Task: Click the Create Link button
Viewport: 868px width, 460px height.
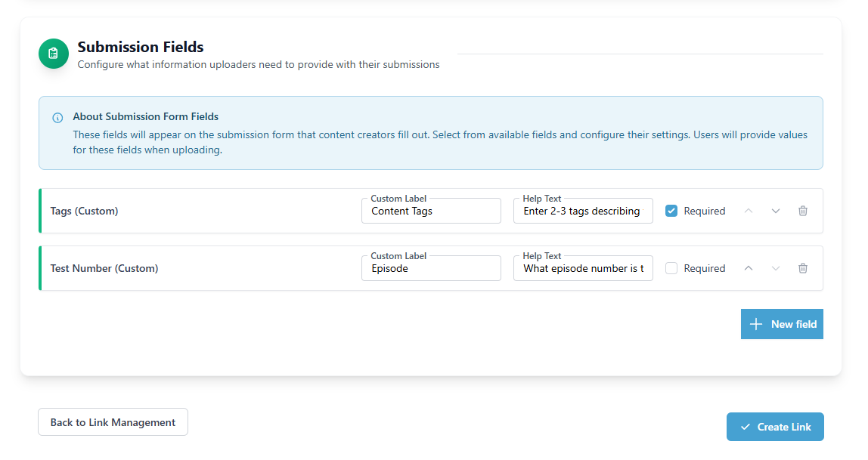Action: coord(775,427)
